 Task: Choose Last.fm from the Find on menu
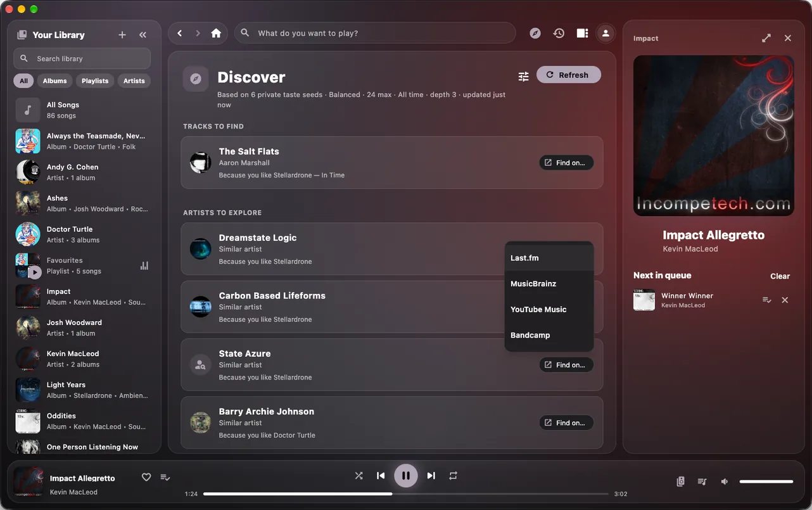[x=549, y=258]
